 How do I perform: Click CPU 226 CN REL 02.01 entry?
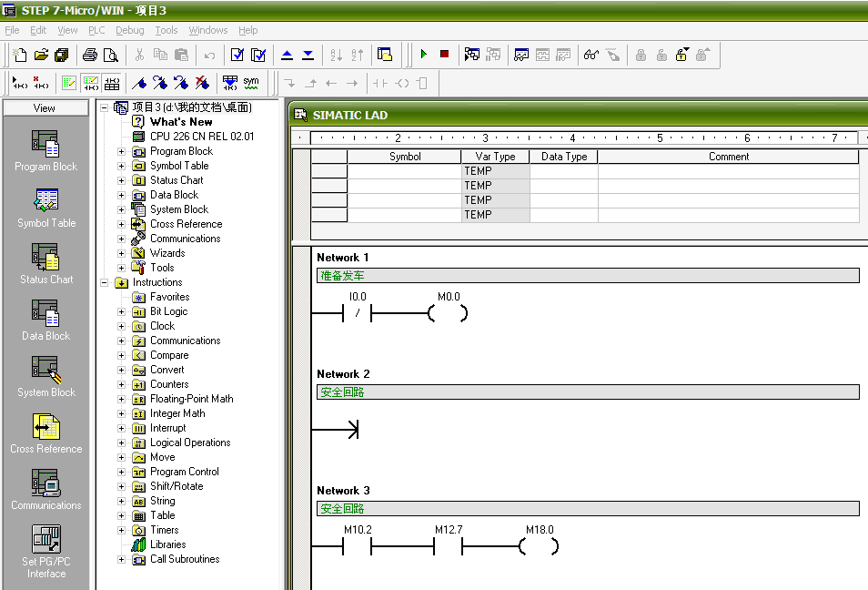point(202,137)
